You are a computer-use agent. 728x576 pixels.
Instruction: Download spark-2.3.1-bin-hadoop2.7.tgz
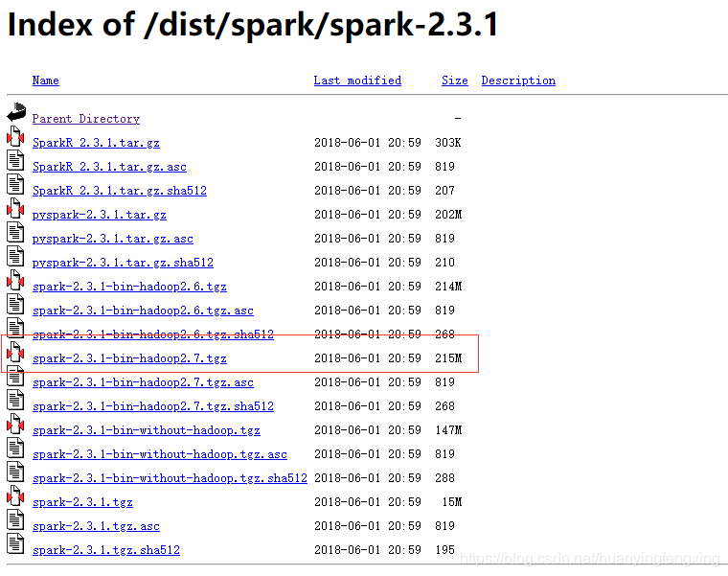pyautogui.click(x=129, y=358)
